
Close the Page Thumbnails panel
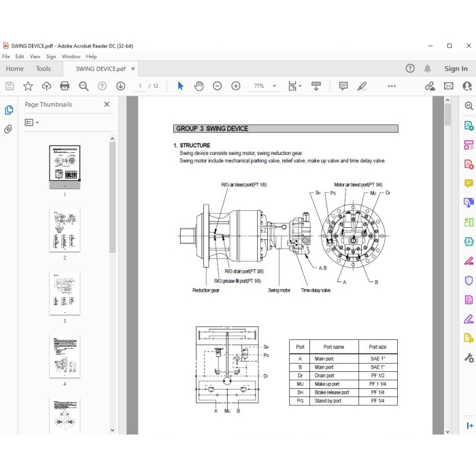click(x=107, y=104)
